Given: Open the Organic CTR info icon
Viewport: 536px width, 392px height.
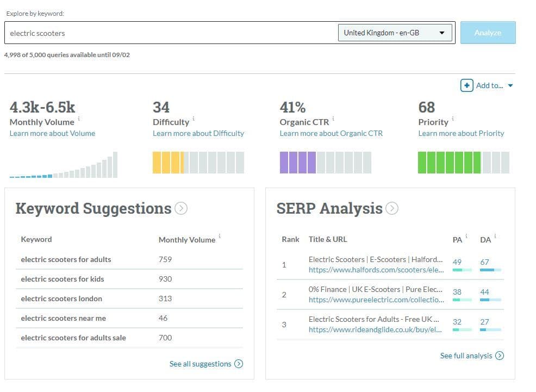Looking at the screenshot, I should pos(333,119).
